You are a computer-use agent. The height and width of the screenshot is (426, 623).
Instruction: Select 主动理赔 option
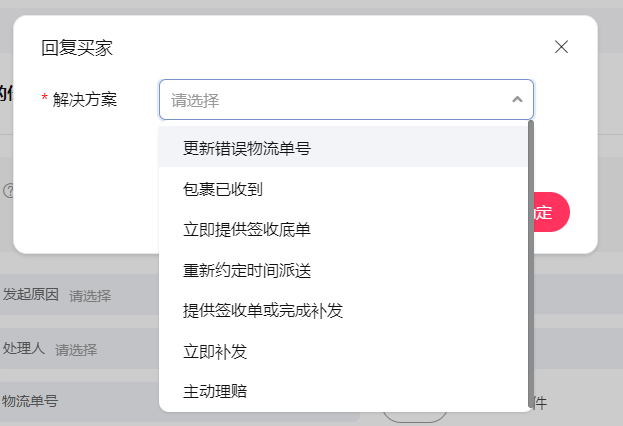click(343, 391)
